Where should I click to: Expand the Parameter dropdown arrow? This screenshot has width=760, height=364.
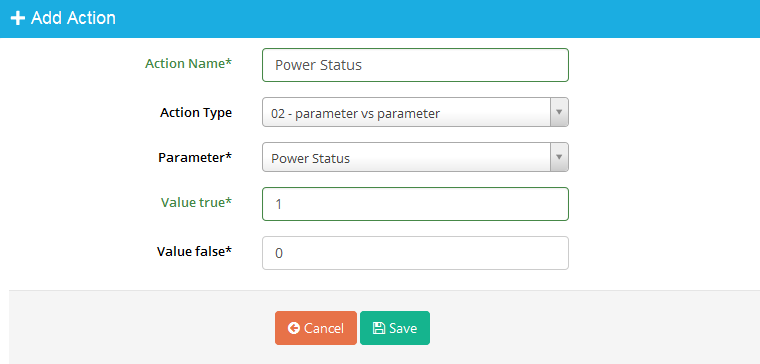click(x=559, y=157)
